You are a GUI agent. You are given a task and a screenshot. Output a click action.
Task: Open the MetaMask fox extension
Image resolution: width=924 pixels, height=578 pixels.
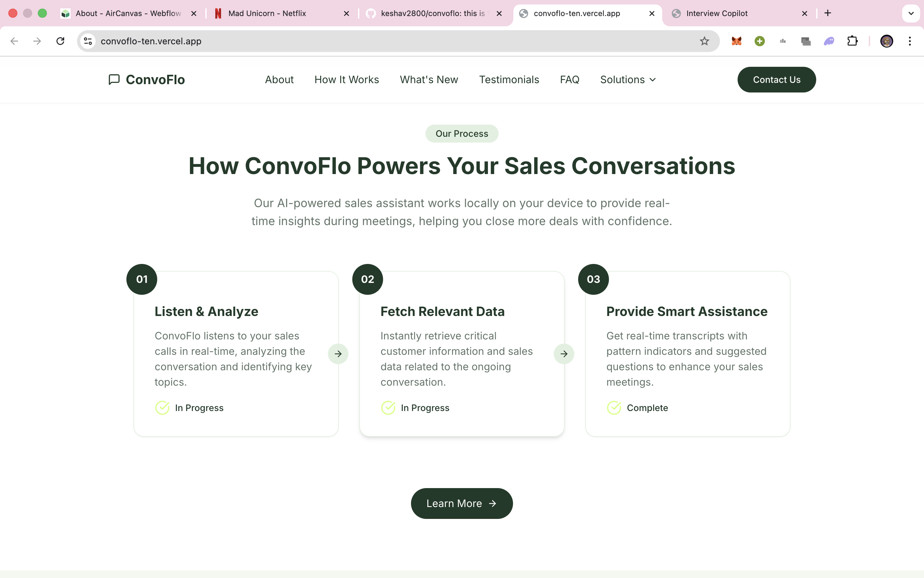[x=737, y=41]
